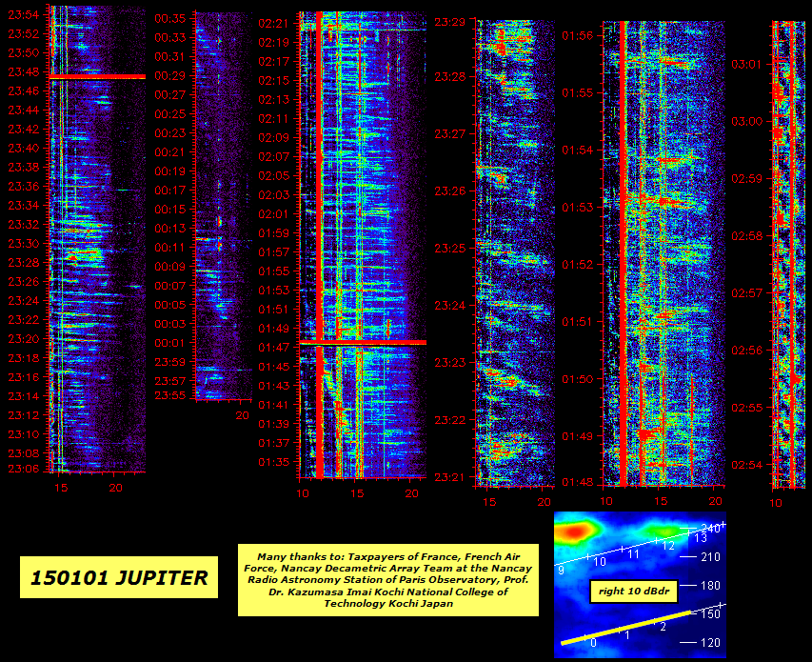
Task: Click hour marker 2 on the yellow track
Action: (x=663, y=627)
